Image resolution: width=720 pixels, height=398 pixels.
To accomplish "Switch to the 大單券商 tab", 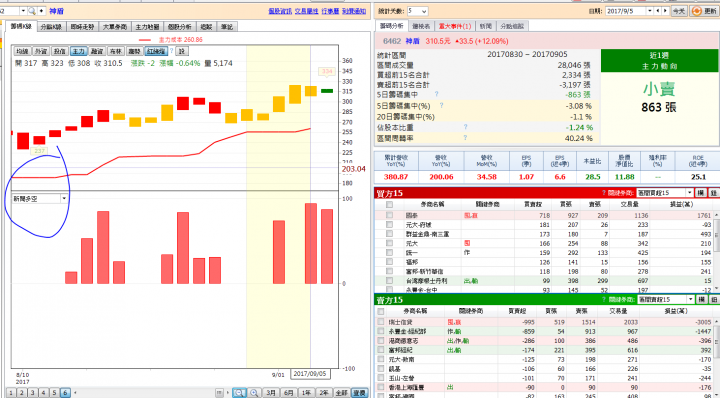I will coord(114,27).
